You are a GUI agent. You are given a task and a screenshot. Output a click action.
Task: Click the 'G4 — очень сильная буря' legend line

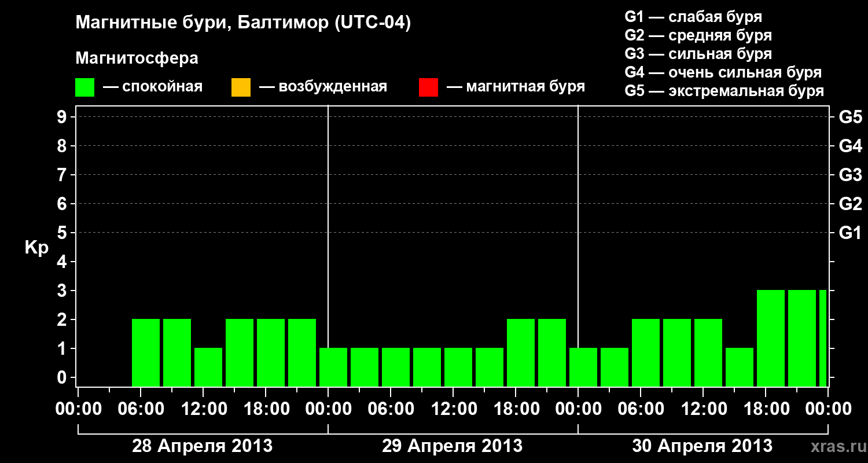pos(723,72)
